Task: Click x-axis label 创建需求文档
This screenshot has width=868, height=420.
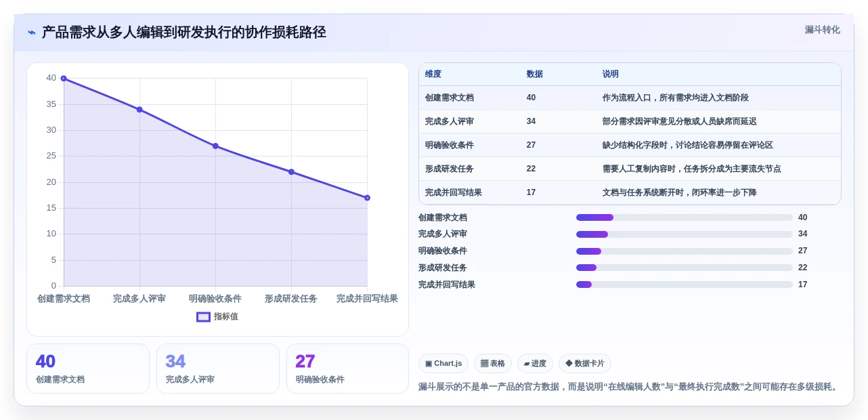Action: pyautogui.click(x=64, y=299)
